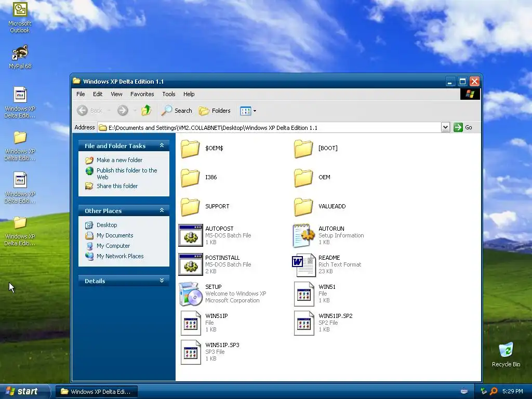Select the WIN51 file icon

point(303,294)
